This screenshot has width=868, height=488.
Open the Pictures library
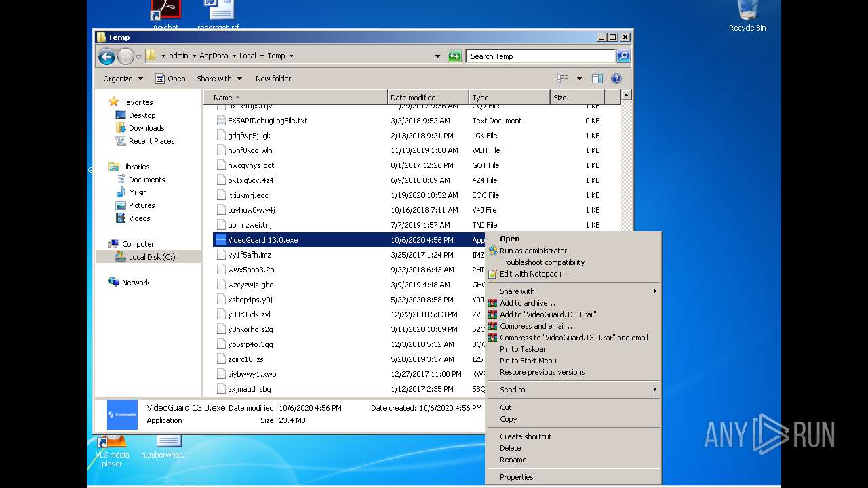pos(142,205)
